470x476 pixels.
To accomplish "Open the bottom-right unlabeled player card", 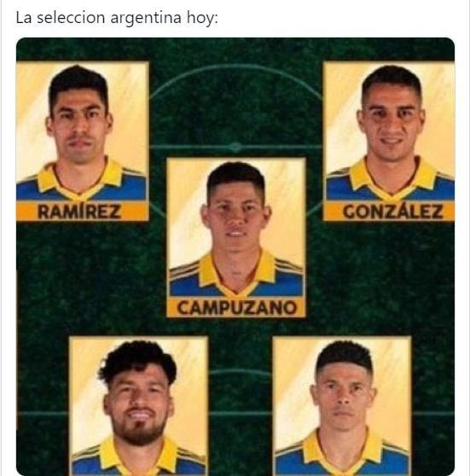I will [342, 405].
